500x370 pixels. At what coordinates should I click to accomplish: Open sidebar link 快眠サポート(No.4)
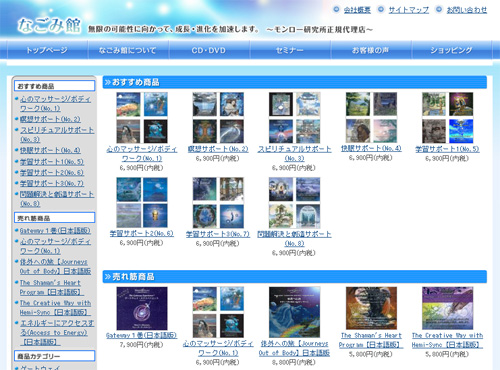[x=50, y=150]
